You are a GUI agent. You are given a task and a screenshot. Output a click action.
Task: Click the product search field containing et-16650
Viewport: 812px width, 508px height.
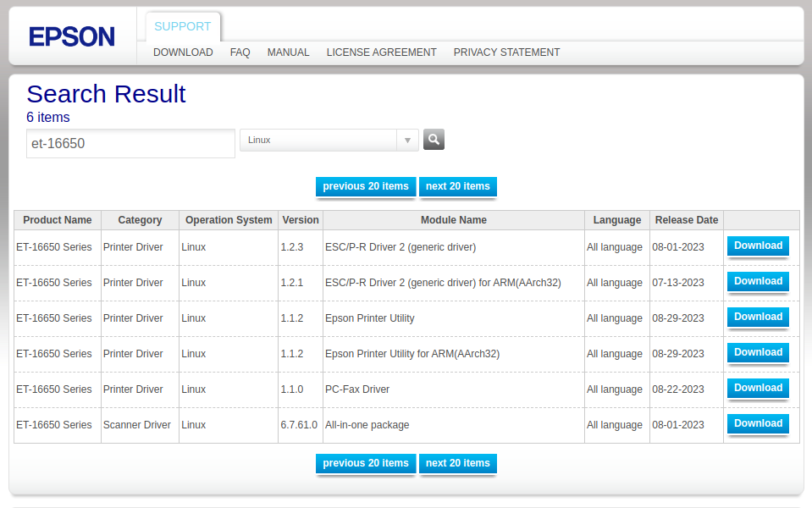[130, 143]
